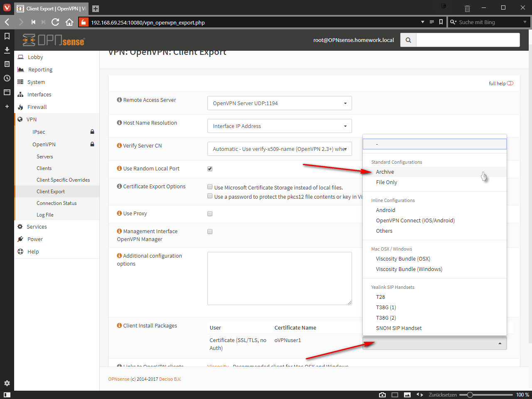The height and width of the screenshot is (399, 532).
Task: Open Vivaldi history panel
Action: click(7, 78)
